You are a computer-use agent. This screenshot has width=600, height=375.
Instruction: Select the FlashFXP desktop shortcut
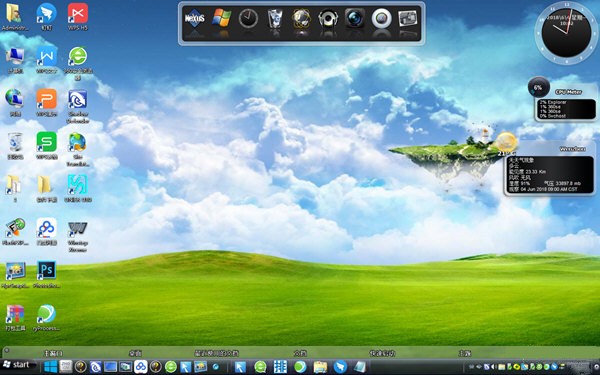tap(15, 228)
